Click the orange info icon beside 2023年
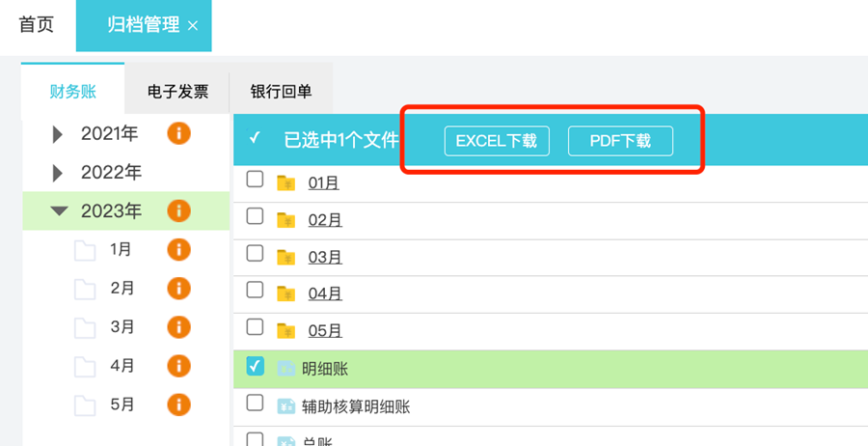 (x=178, y=210)
